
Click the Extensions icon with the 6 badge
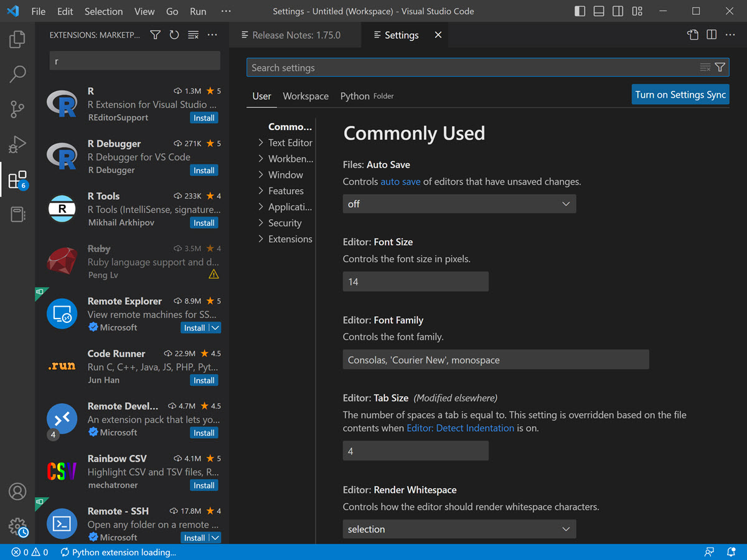coord(17,180)
